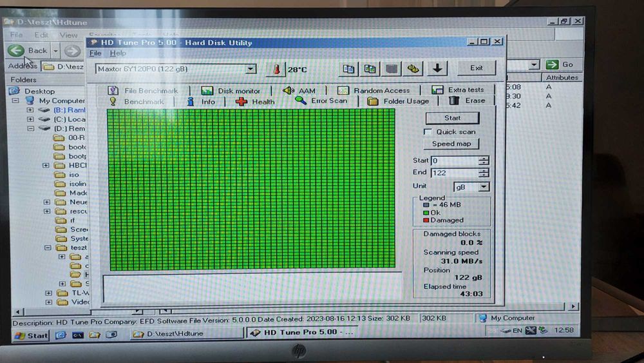Click the options gear icon in HD Tune

tap(413, 68)
